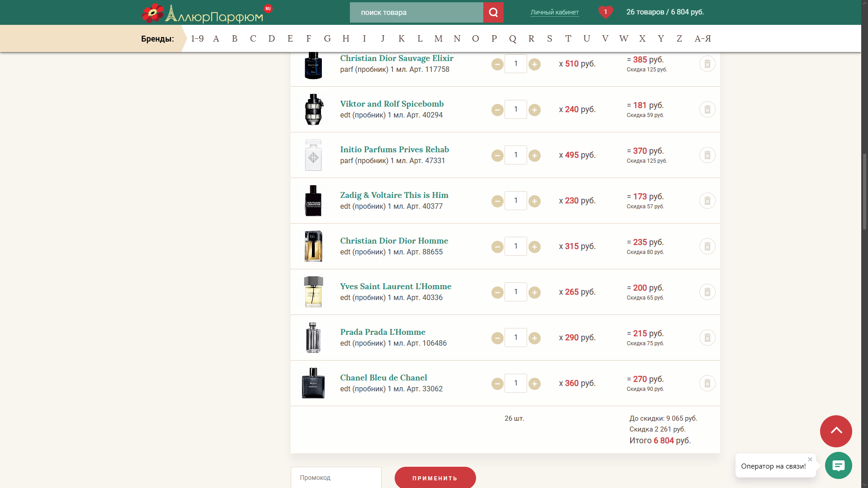Decrease Yves Saint Laurent L'Homme quantity
Viewport: 868px width, 488px height.
497,292
